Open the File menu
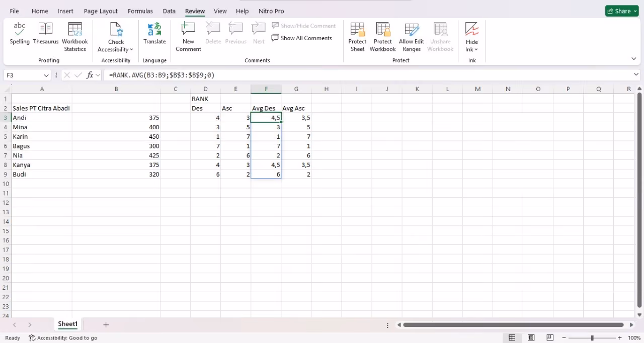 click(14, 11)
